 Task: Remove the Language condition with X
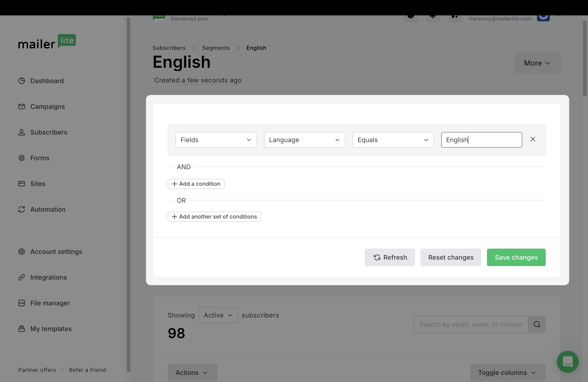tap(533, 139)
